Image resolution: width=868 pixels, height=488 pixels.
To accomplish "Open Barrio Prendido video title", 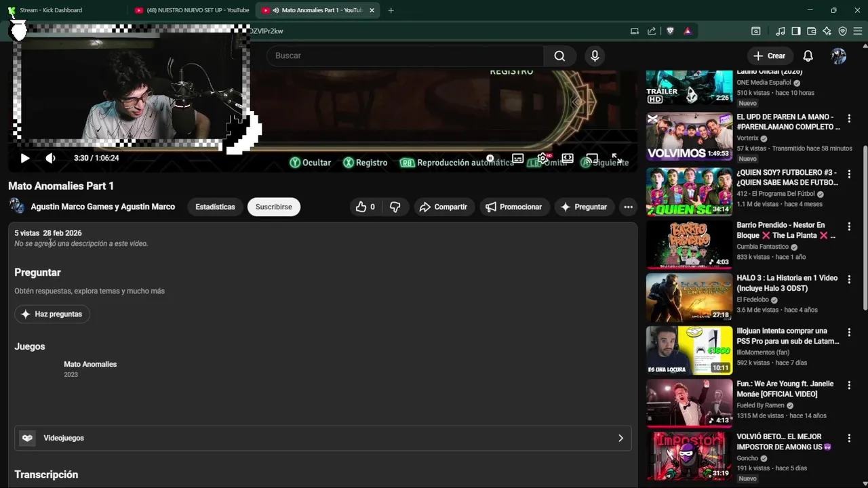I will pos(787,230).
